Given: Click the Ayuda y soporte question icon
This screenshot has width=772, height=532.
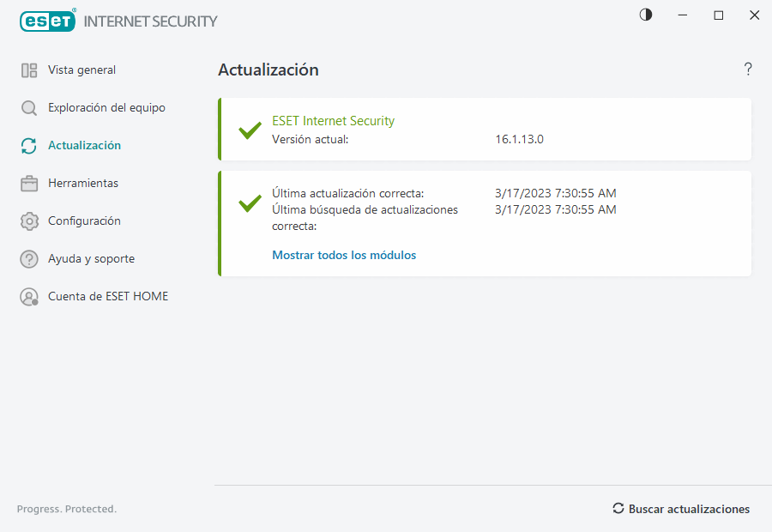Looking at the screenshot, I should tap(29, 259).
